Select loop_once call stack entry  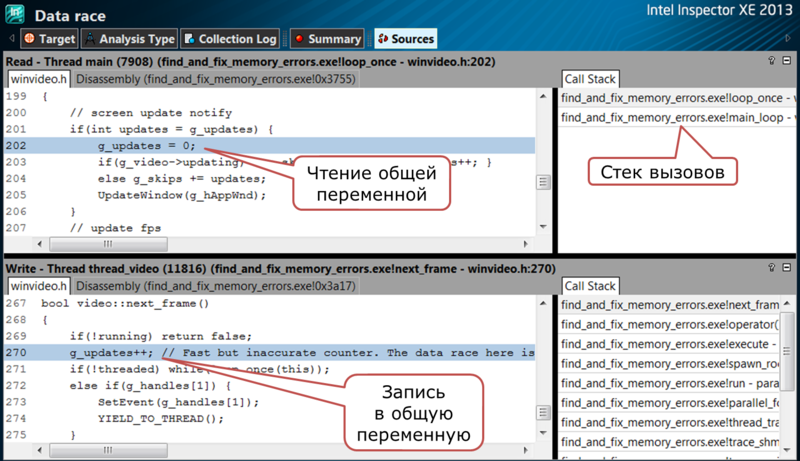tap(677, 98)
